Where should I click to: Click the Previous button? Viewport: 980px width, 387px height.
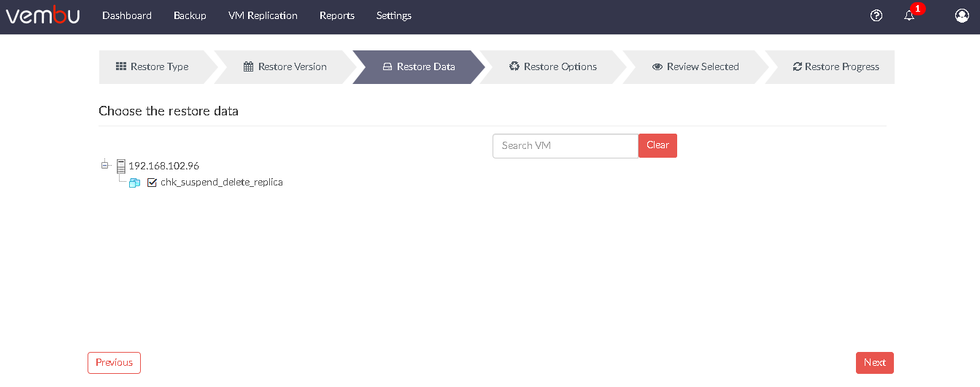click(x=114, y=363)
